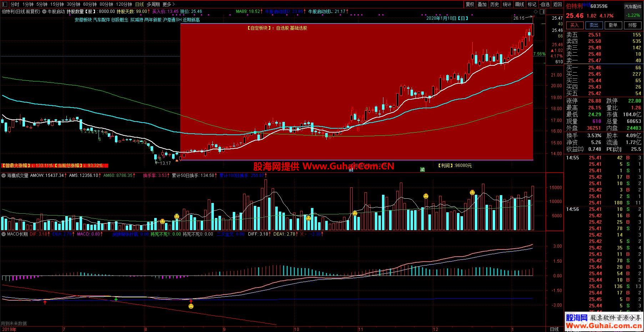Expand the 更多 periods menu
This screenshot has height=332, width=644.
pyautogui.click(x=168, y=4)
